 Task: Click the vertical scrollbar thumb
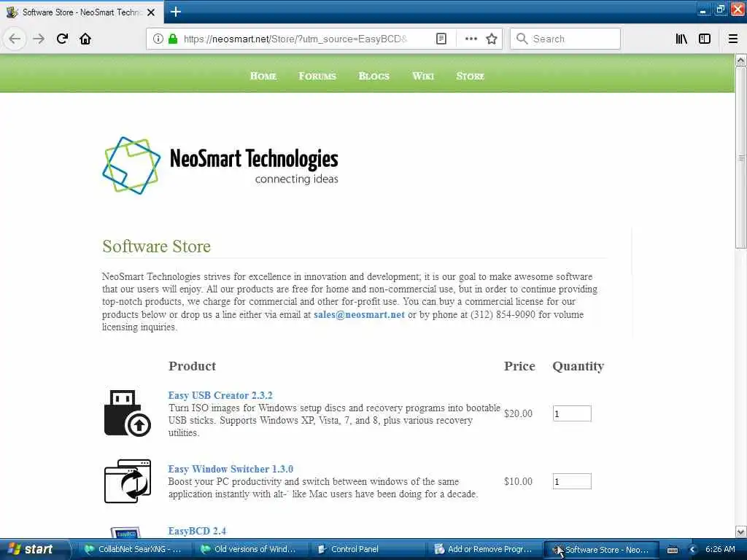click(741, 157)
